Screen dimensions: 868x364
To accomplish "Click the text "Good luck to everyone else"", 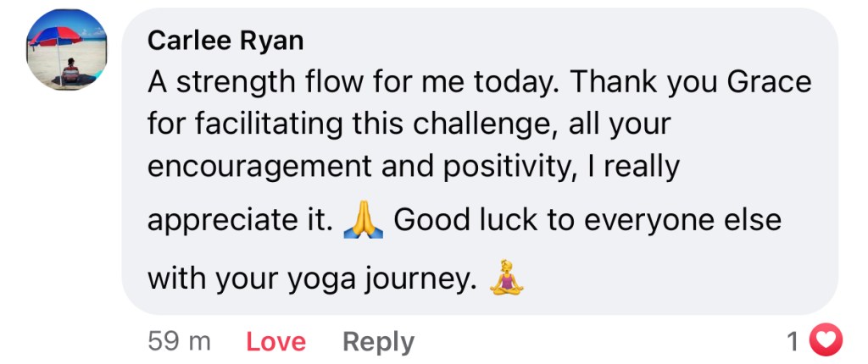I will click(587, 222).
